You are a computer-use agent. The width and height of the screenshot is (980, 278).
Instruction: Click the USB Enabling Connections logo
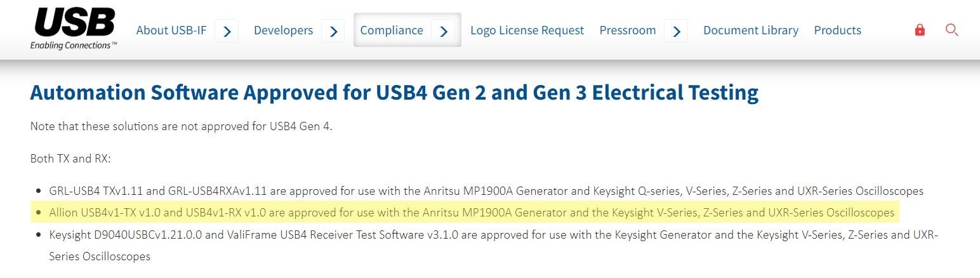pos(74,30)
